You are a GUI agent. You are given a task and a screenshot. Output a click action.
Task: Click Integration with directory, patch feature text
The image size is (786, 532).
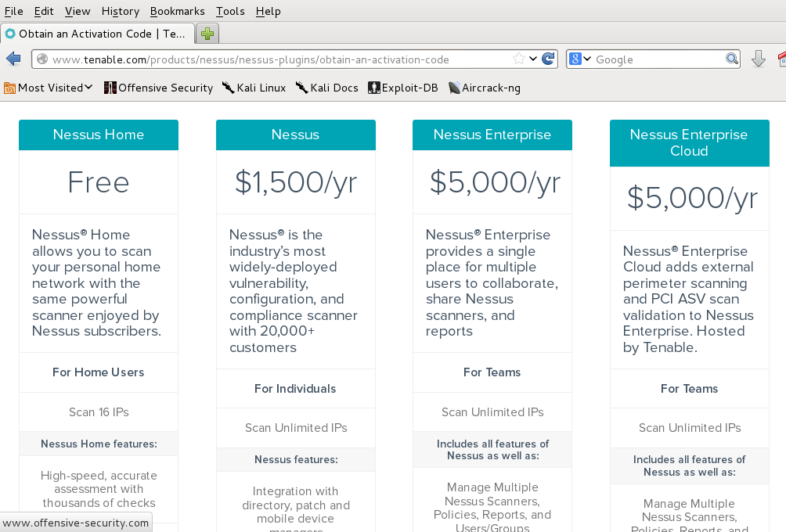pos(296,510)
